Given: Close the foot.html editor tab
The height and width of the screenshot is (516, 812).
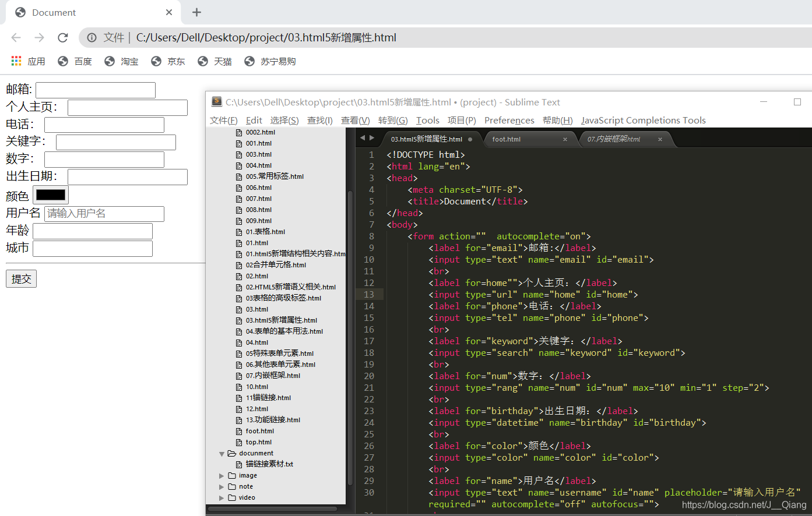Looking at the screenshot, I should coord(565,139).
